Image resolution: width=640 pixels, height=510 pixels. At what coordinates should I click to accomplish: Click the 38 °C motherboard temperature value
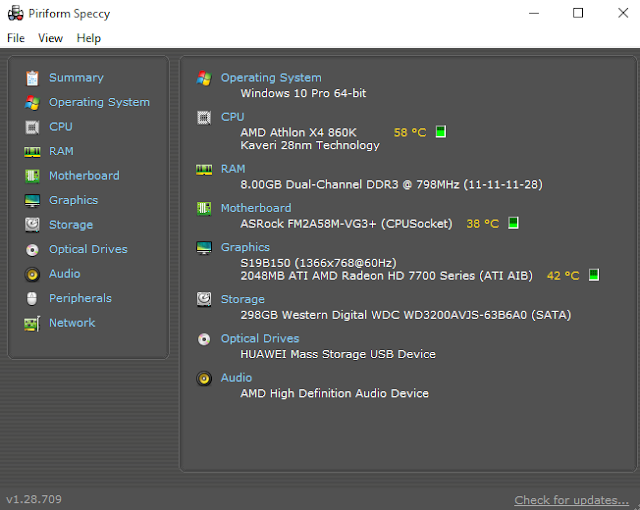point(482,224)
